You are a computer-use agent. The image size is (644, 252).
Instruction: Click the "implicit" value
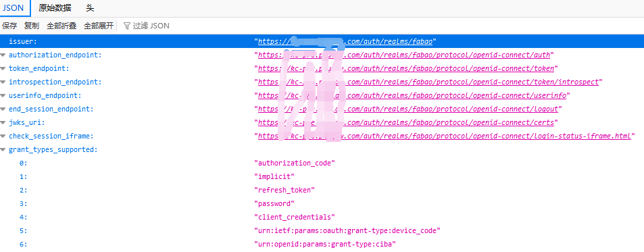click(275, 177)
